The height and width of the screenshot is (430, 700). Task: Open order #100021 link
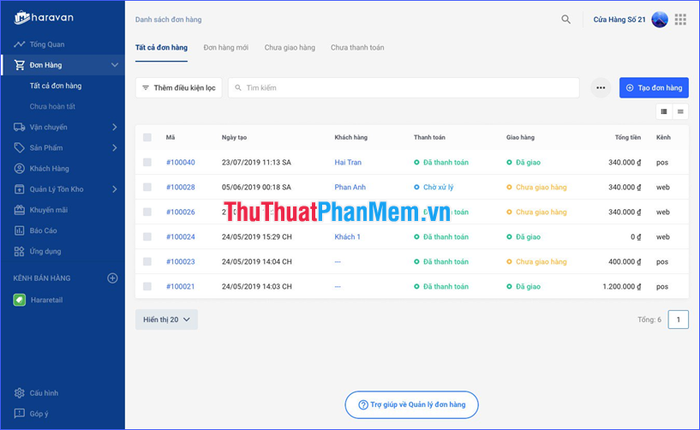180,286
